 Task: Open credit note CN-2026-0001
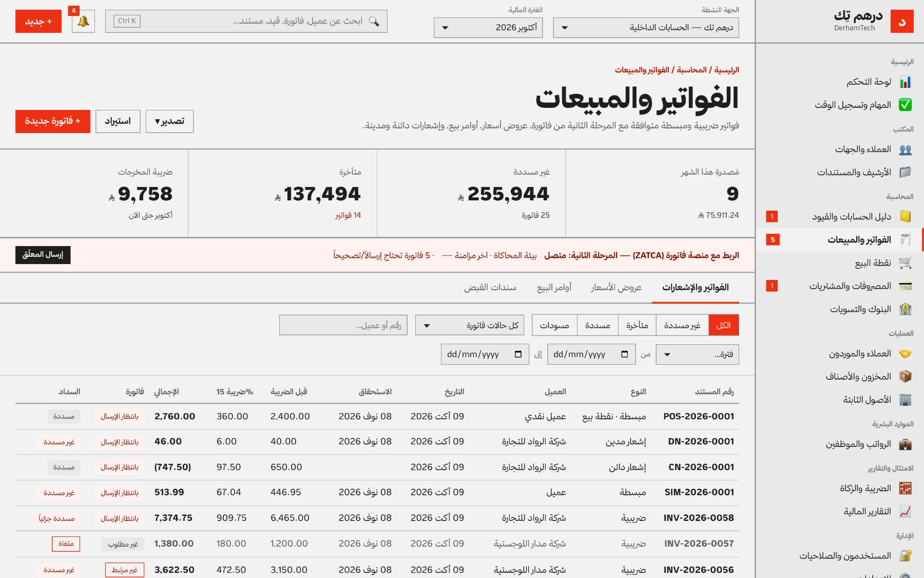701,467
